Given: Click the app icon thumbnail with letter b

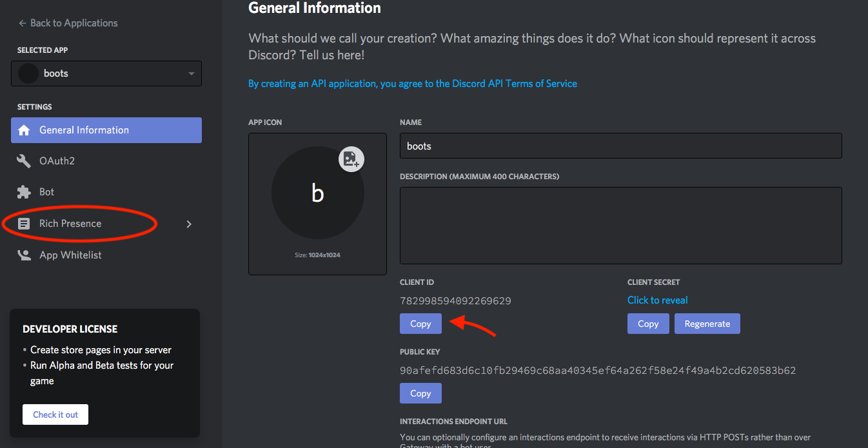Looking at the screenshot, I should [x=318, y=193].
